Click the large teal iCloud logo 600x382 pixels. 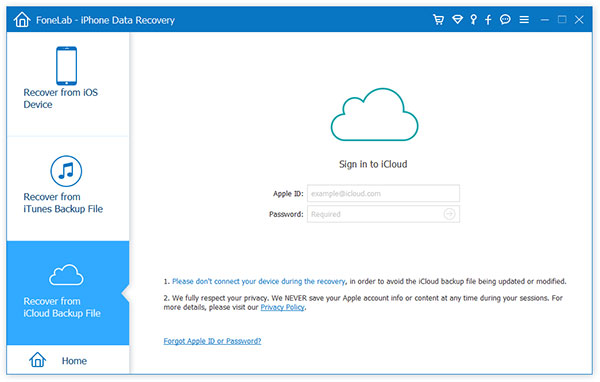[x=375, y=114]
